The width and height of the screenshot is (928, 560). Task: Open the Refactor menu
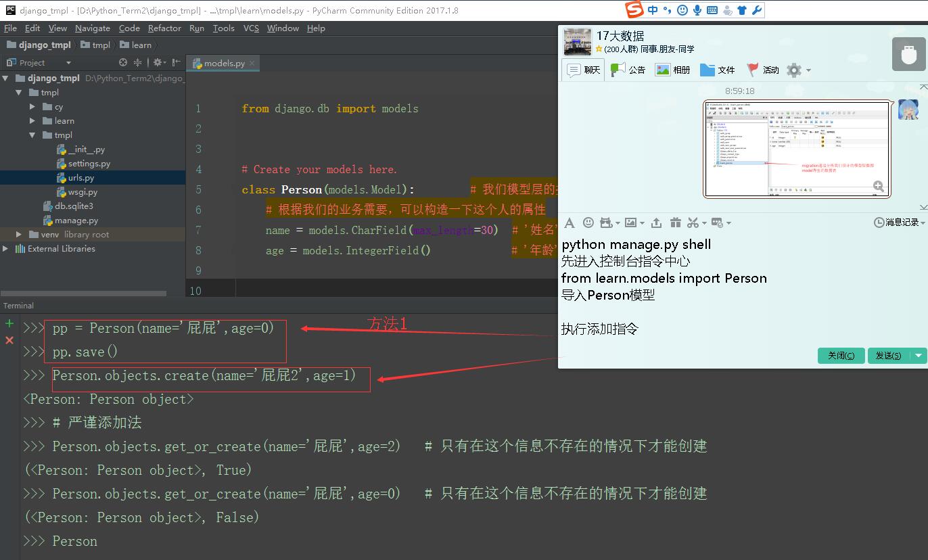[x=164, y=28]
